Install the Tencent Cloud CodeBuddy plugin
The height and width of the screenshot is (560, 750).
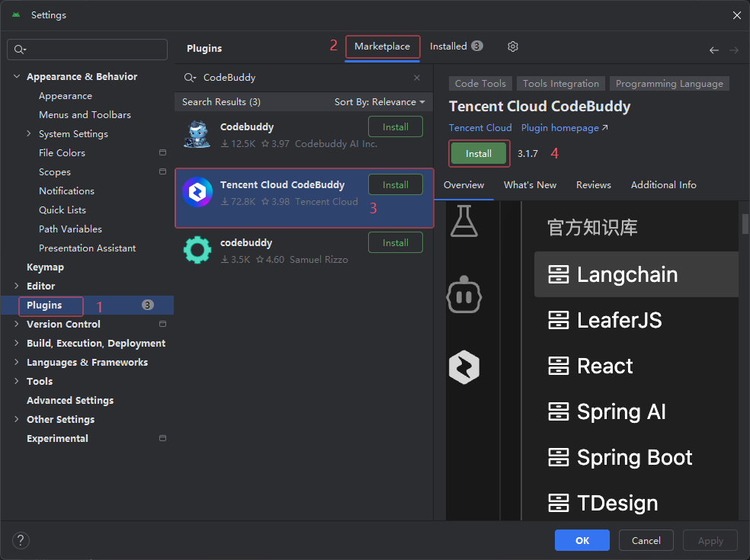[x=479, y=153]
